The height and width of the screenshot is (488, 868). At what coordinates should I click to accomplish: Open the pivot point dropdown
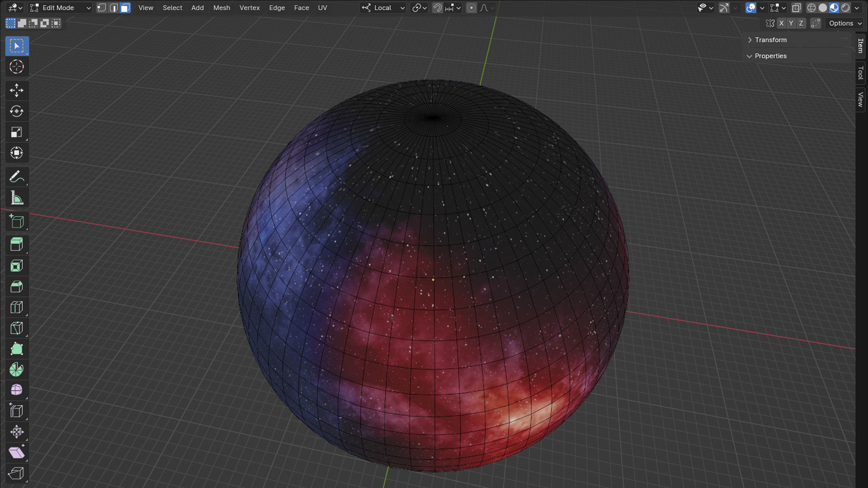pos(419,8)
